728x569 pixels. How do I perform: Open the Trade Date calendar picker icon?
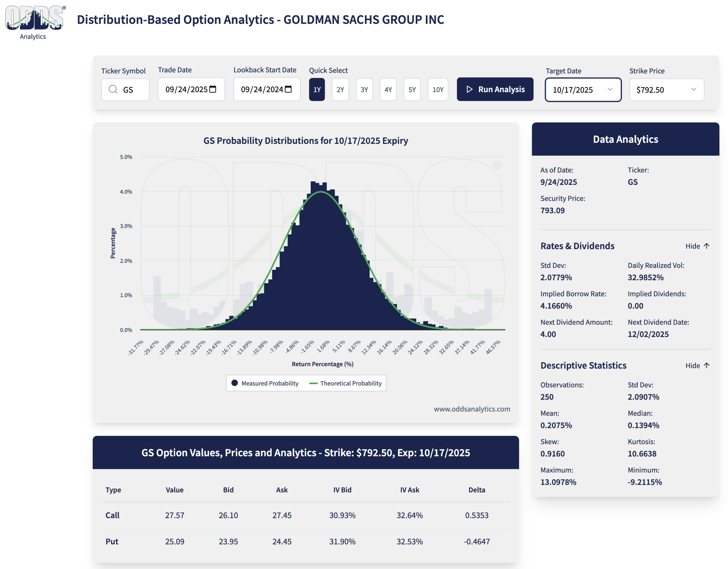[213, 89]
